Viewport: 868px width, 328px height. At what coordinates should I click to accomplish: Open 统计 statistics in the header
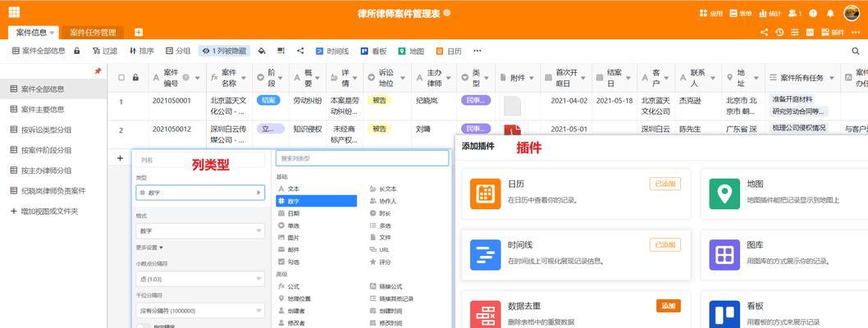tap(770, 13)
